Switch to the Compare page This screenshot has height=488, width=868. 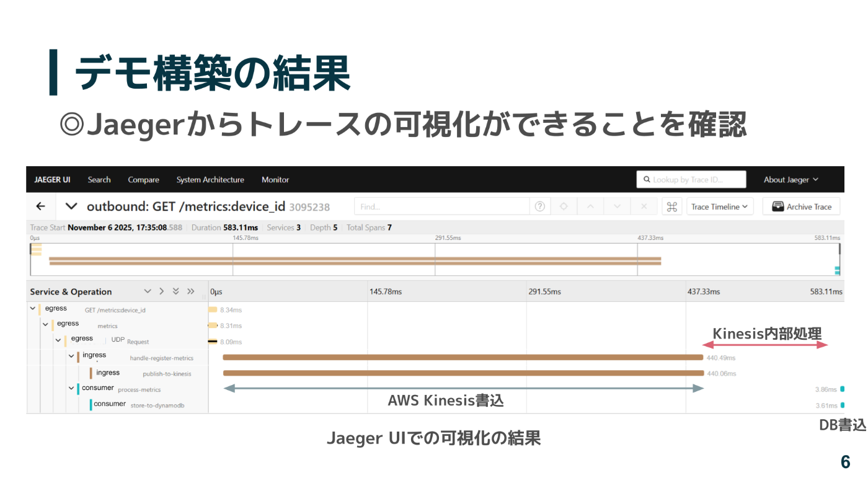pos(143,179)
